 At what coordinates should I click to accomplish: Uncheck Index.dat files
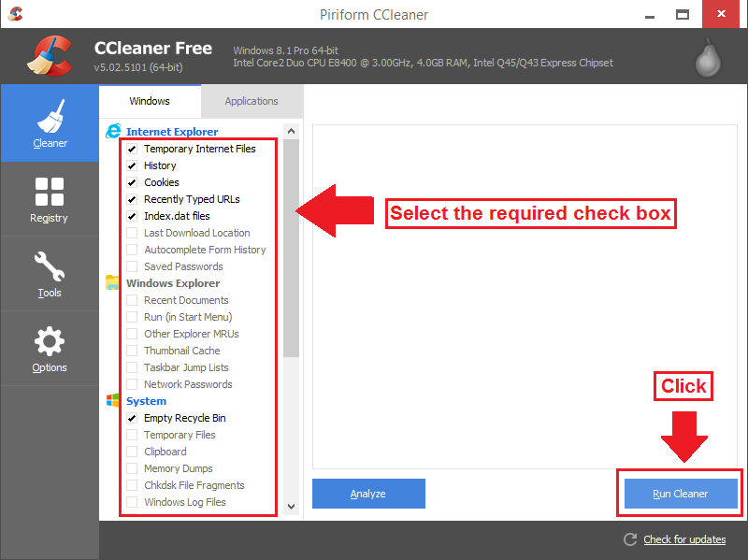(132, 216)
